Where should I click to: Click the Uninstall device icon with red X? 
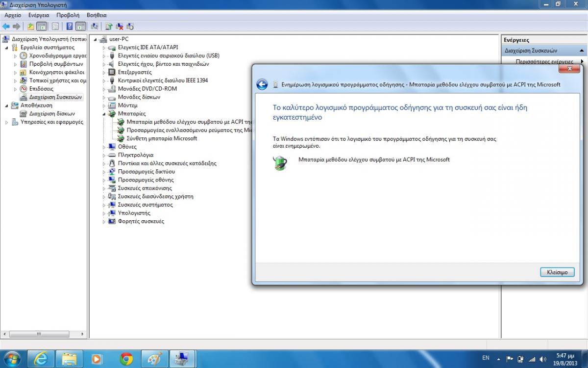119,26
